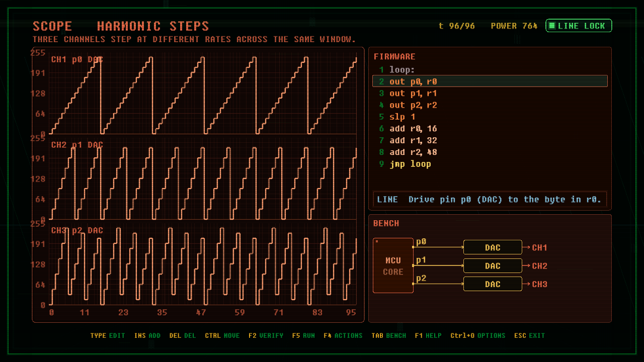Click the BENCH panel title
Viewport: 644px width, 362px height.
pyautogui.click(x=386, y=223)
